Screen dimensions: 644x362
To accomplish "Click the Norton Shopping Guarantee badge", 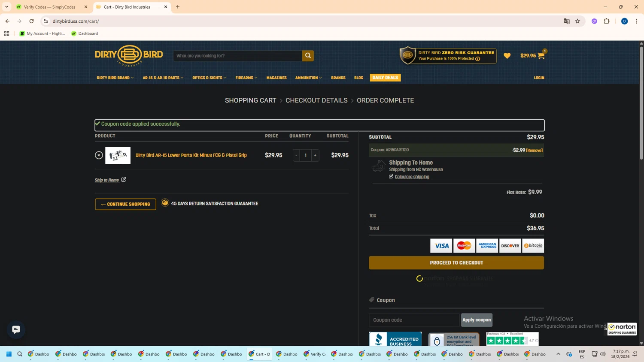I will pyautogui.click(x=622, y=329).
